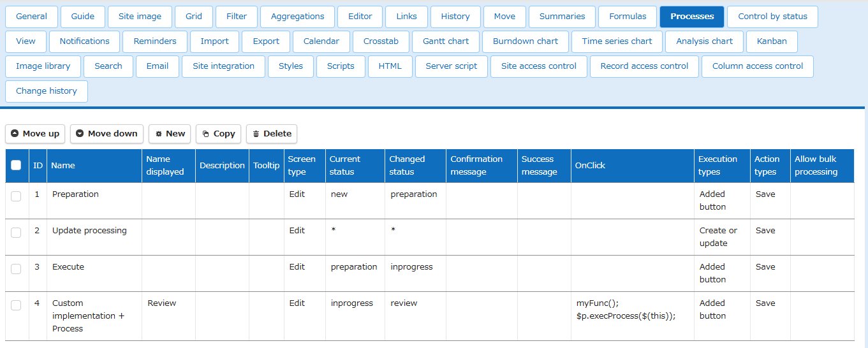Screen dimensions: 868x348
Task: Select the Burndown chart tab
Action: click(x=526, y=41)
